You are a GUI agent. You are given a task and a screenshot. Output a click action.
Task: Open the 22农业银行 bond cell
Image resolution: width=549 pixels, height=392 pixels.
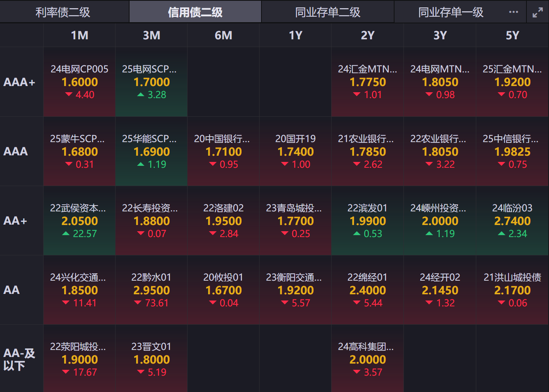tap(440, 151)
